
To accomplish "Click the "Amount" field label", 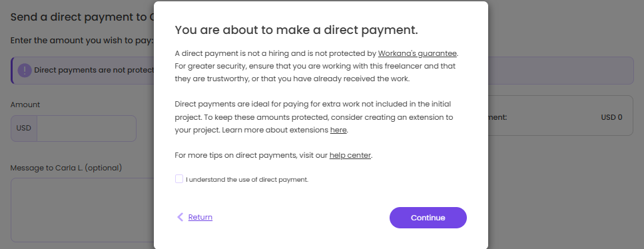I will 25,105.
